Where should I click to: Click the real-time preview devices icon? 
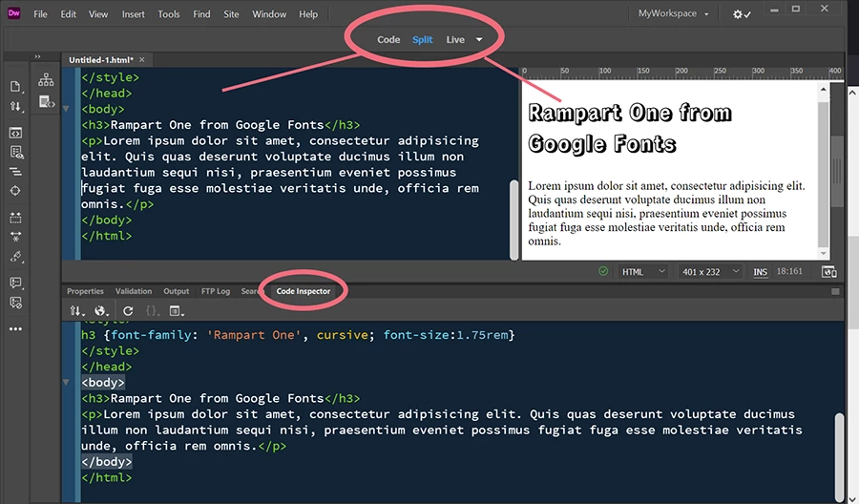[828, 272]
